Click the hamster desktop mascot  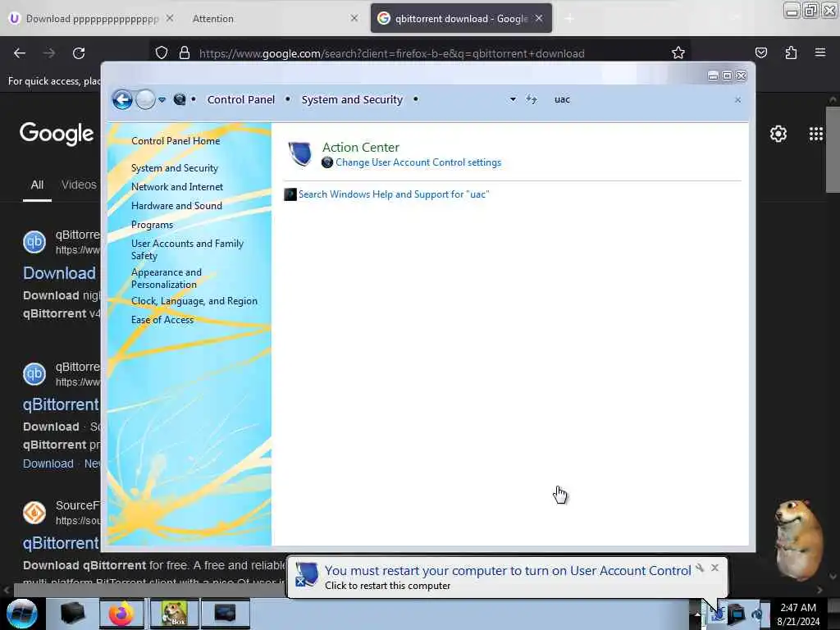(x=798, y=540)
